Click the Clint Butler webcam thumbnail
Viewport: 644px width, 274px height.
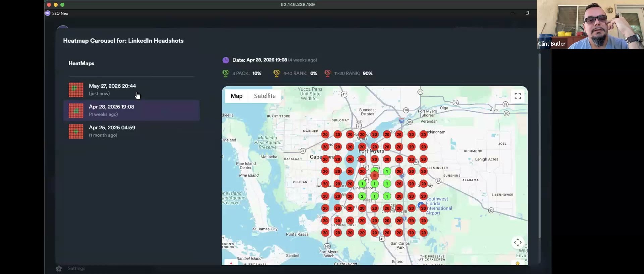[590, 25]
